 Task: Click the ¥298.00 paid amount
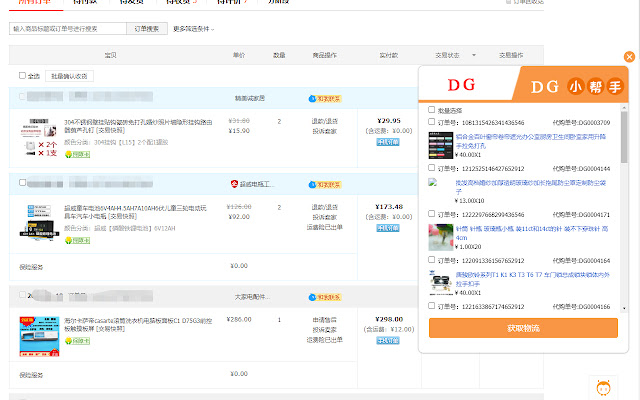tap(389, 319)
